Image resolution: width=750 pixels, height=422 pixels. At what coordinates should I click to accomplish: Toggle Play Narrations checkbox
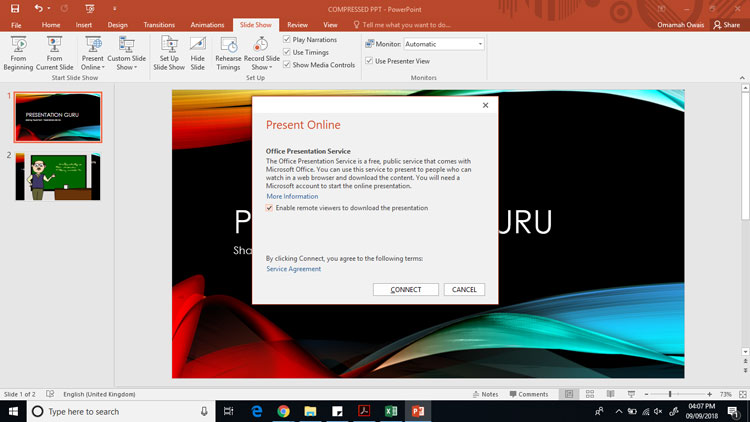pyautogui.click(x=287, y=39)
